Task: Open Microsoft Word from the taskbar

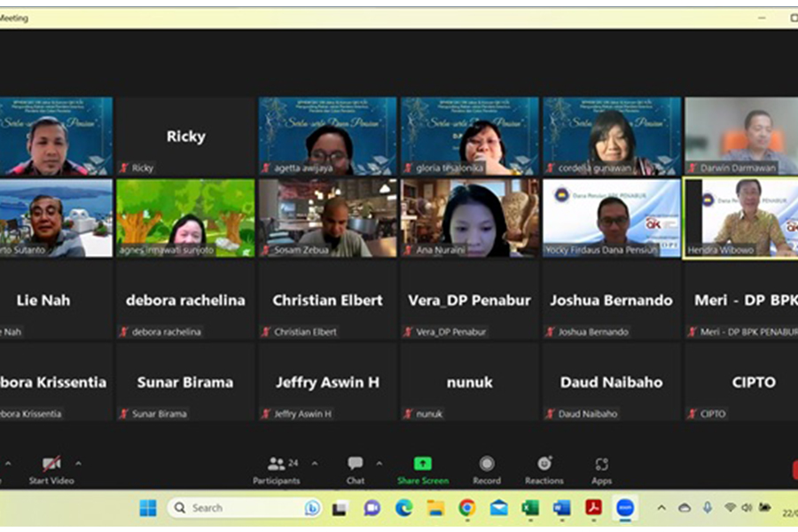Action: pyautogui.click(x=562, y=508)
